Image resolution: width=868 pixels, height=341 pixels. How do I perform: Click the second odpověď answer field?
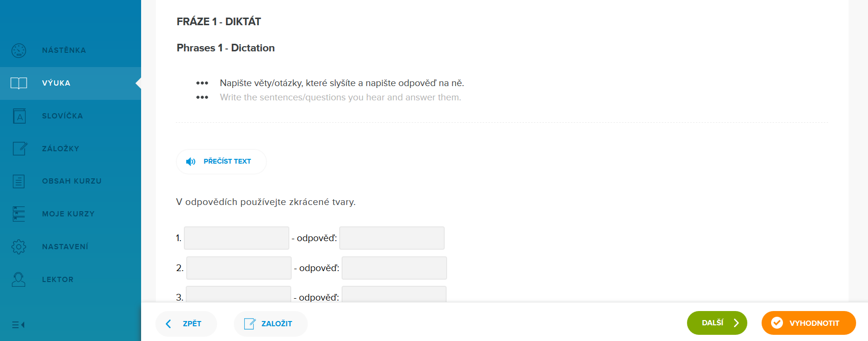[x=394, y=268]
